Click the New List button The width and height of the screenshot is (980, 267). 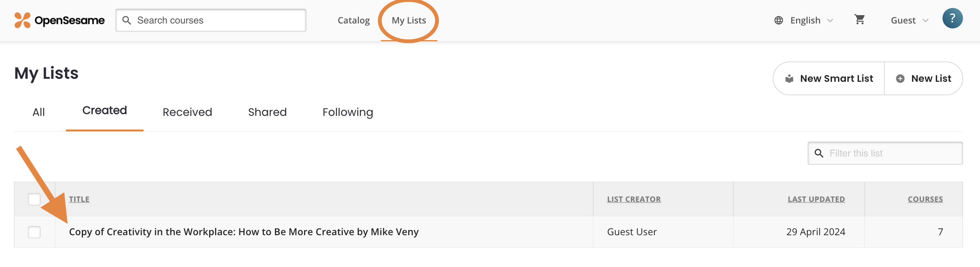click(x=924, y=78)
